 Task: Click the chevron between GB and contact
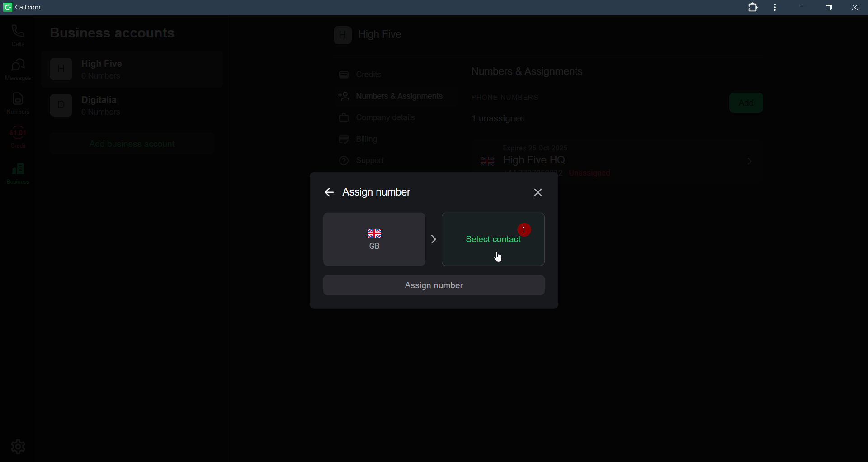pos(434,239)
